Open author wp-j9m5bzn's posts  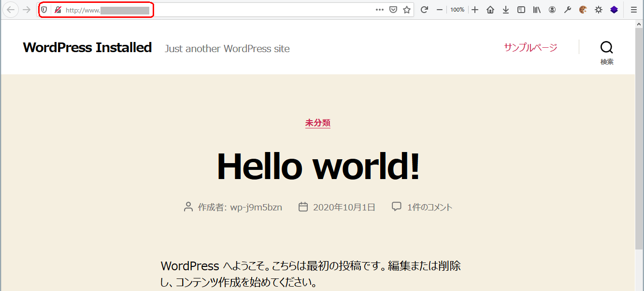[x=256, y=207]
